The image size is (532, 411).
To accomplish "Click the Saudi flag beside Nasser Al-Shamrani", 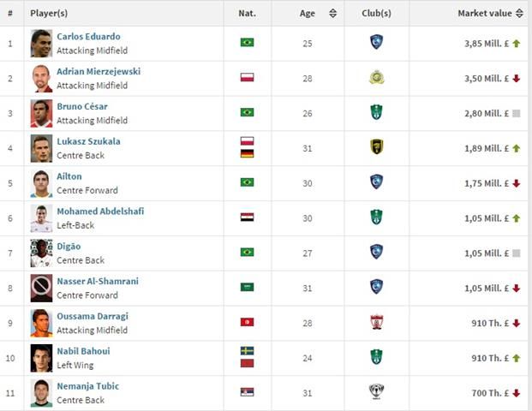I will pos(247,287).
